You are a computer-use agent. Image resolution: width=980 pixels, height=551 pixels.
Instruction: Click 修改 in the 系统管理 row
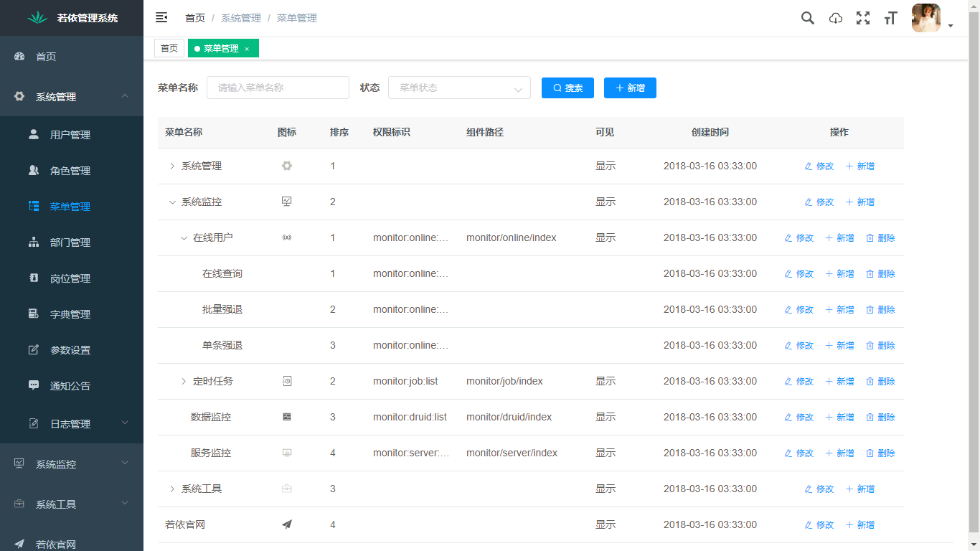[x=819, y=166]
